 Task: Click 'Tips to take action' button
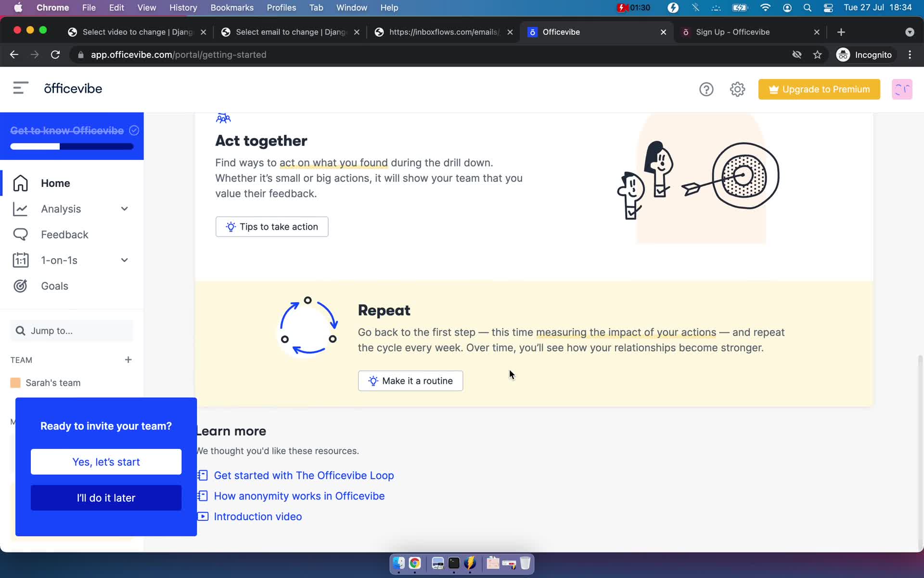(271, 226)
